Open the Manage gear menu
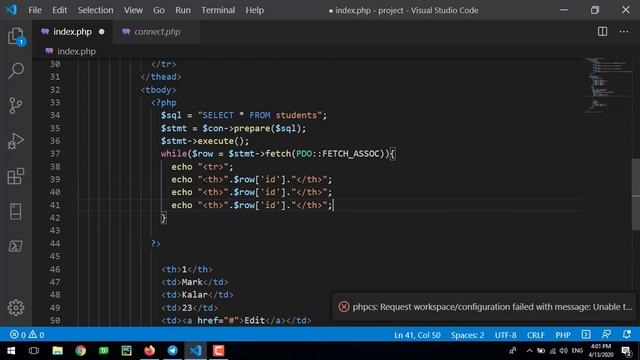Viewport: 640px width, 360px height. 16,307
